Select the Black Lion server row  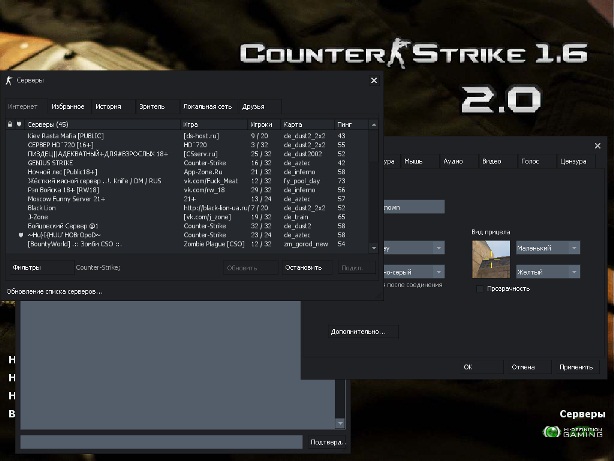pyautogui.click(x=187, y=208)
